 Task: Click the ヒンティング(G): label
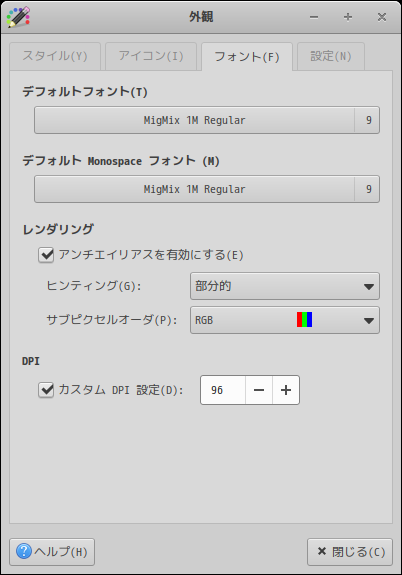94,286
